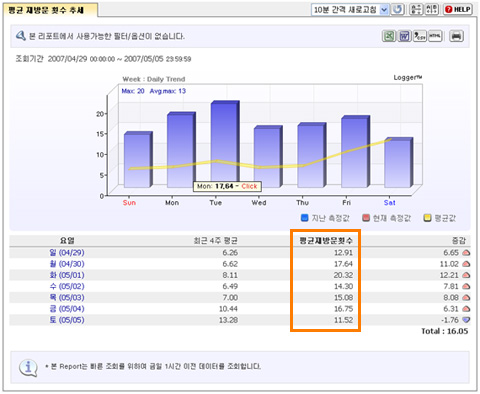Click the blue 지난 측정값 legend swatch

tap(304, 218)
